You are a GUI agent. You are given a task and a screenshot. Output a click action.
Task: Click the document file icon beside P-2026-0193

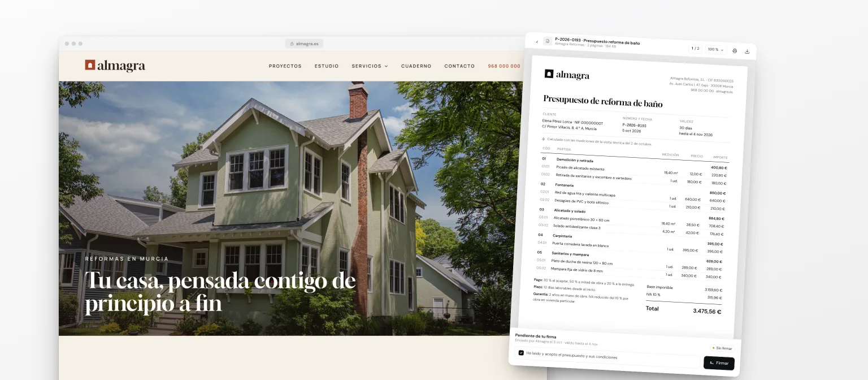[548, 41]
